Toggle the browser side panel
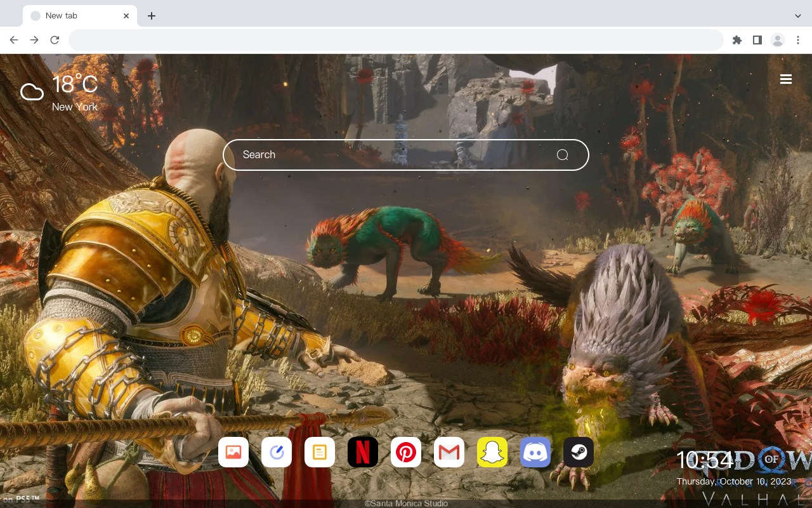 coord(757,40)
